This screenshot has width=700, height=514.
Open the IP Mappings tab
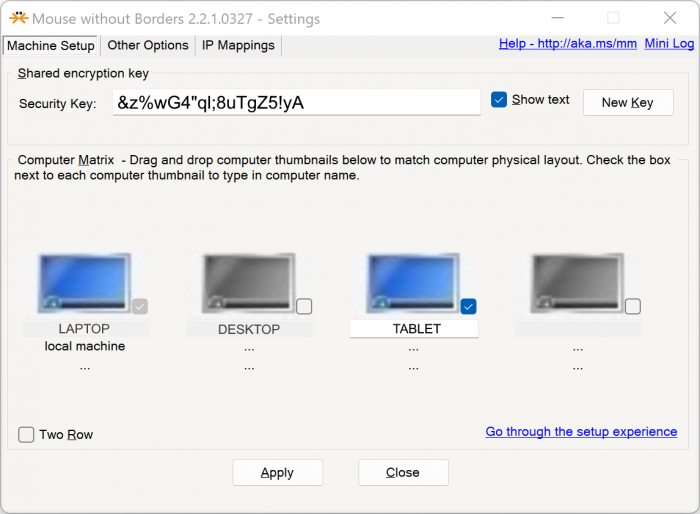pyautogui.click(x=238, y=46)
